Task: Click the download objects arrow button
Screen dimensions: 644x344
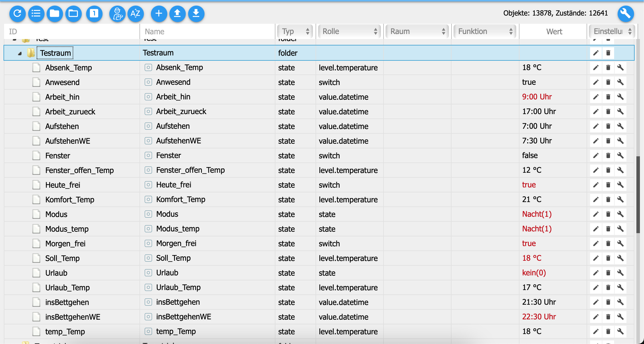Action: (196, 13)
